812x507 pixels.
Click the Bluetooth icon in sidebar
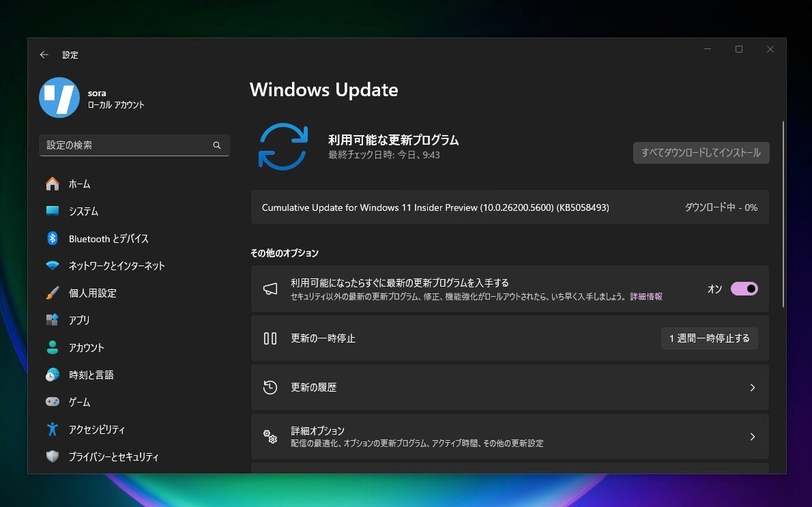pos(53,238)
